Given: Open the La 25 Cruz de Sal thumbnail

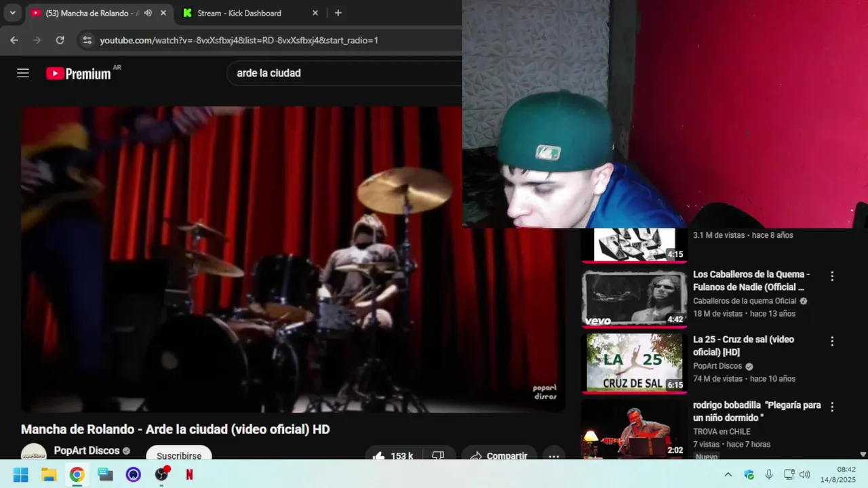Looking at the screenshot, I should click(x=634, y=363).
